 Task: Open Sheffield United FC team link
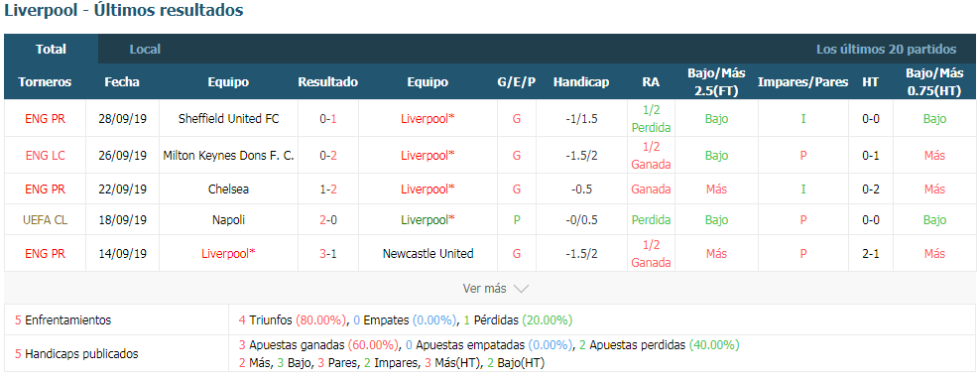pyautogui.click(x=229, y=118)
